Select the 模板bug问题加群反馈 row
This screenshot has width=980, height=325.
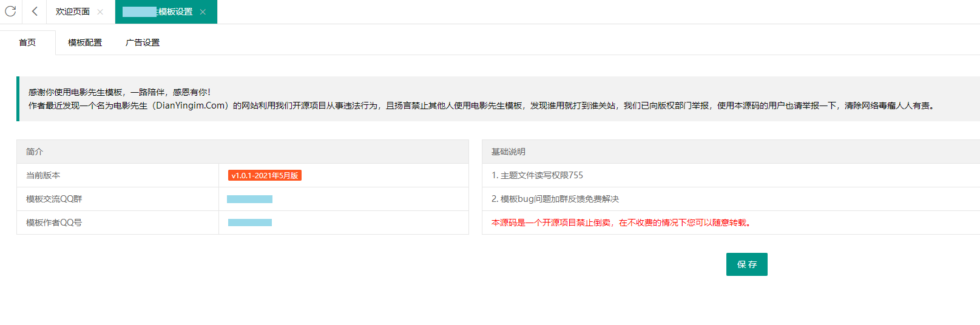click(555, 199)
